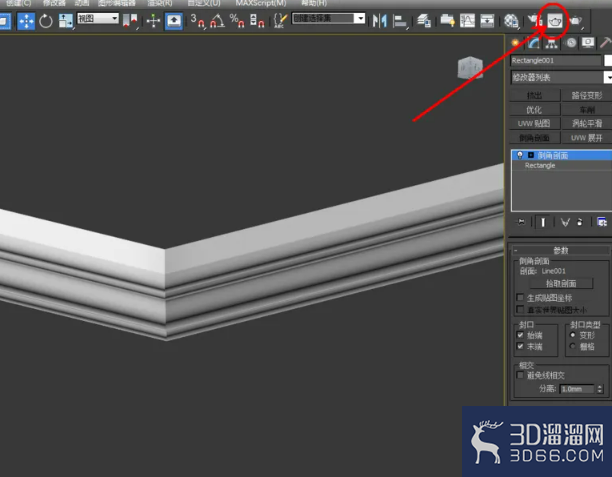Screen dimensions: 612x477
Task: Enable the 避免线相交 checkbox
Action: (520, 375)
